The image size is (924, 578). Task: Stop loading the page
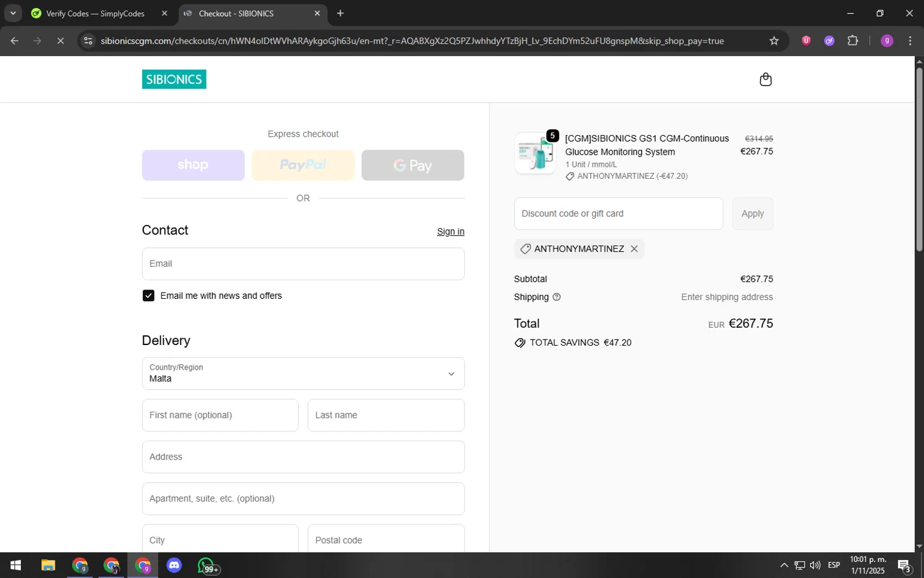(x=60, y=41)
